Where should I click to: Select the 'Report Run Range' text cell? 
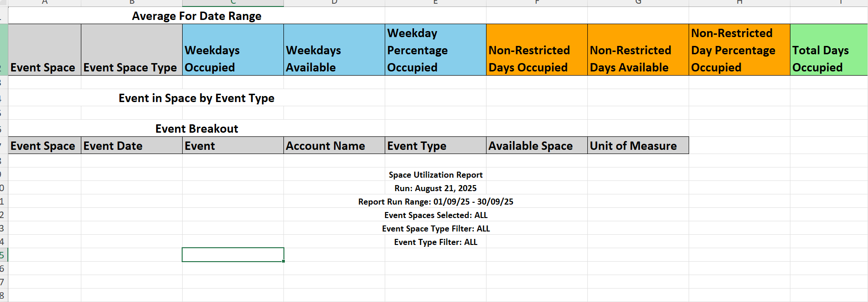tap(435, 201)
